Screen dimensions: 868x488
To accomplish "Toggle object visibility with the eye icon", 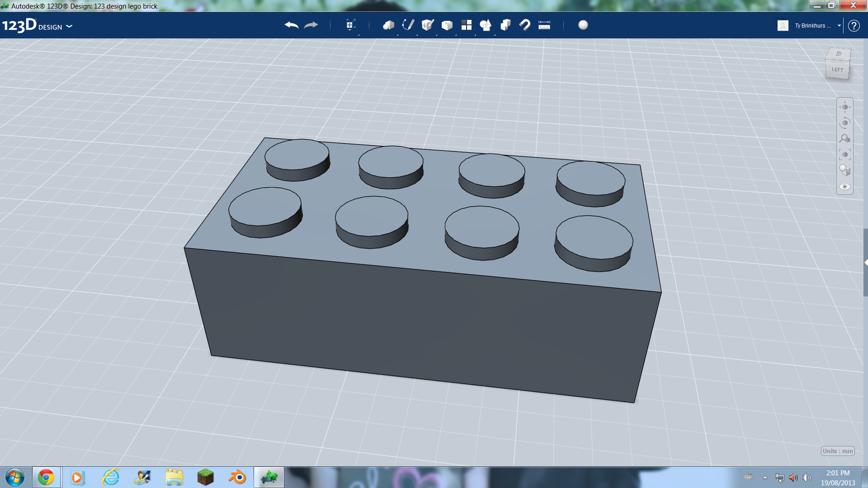I will pos(844,187).
